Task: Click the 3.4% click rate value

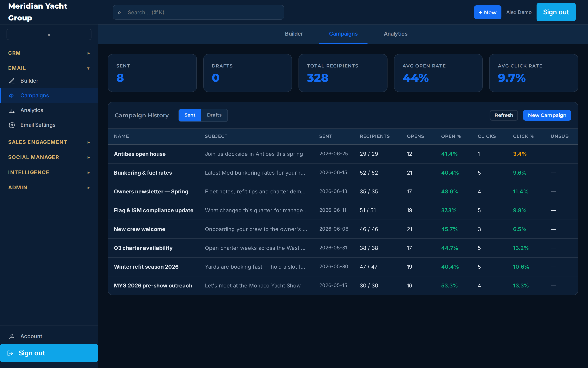Action: (520, 154)
